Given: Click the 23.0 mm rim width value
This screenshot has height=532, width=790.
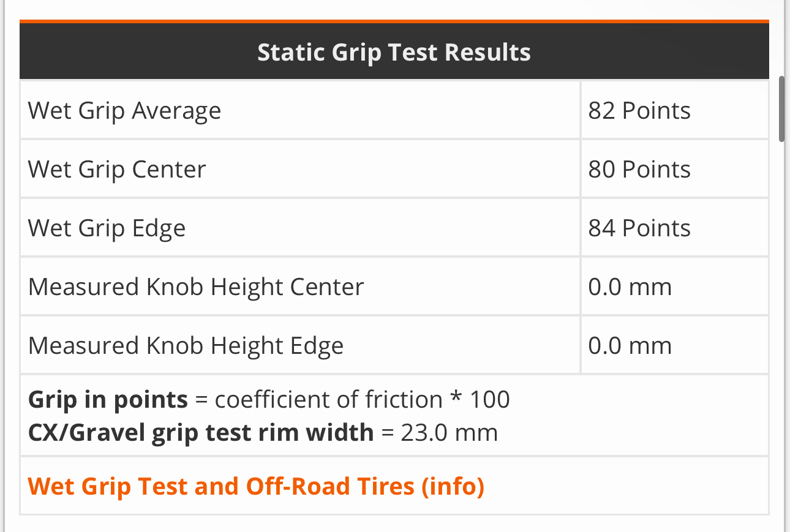Looking at the screenshot, I should coord(449,433).
